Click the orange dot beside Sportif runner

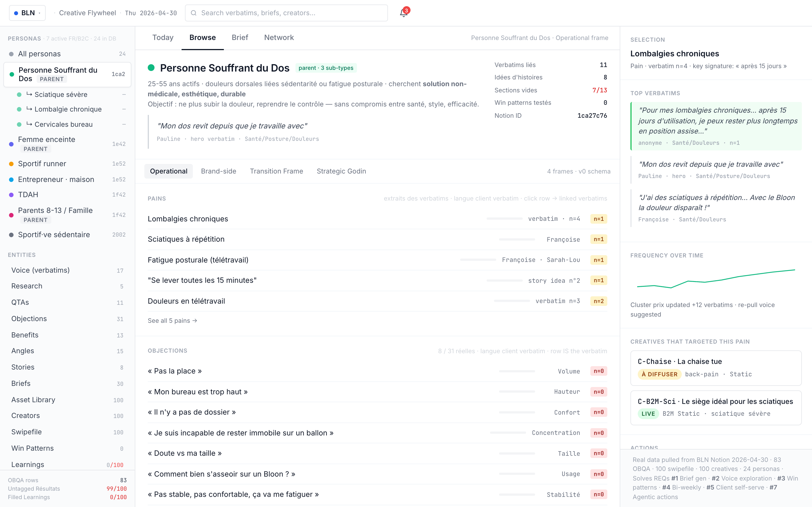(x=11, y=164)
